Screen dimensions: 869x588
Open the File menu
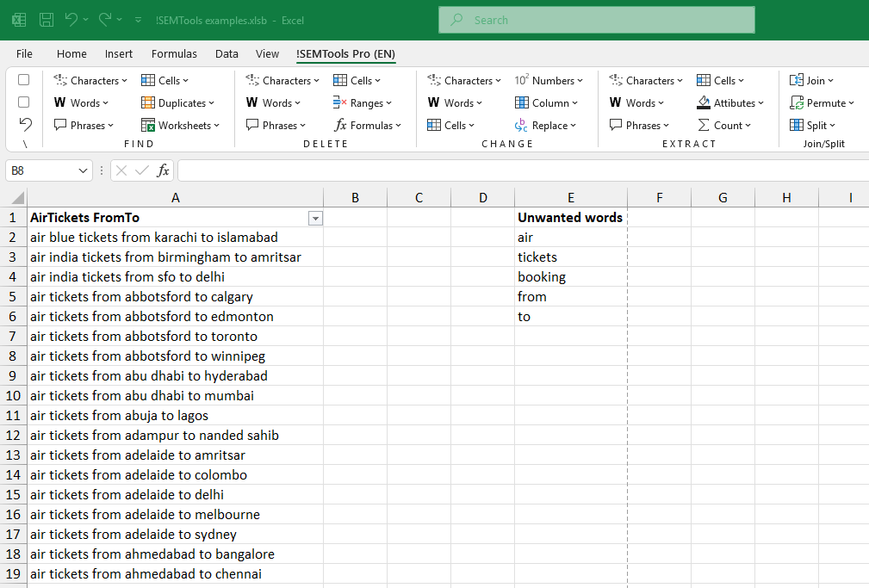24,53
